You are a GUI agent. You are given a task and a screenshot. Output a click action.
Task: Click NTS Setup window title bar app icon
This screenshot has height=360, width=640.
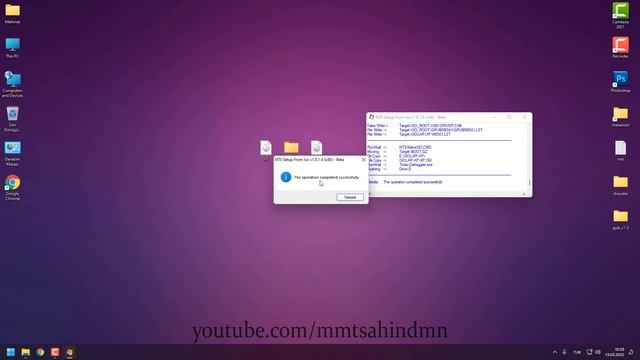[x=371, y=117]
